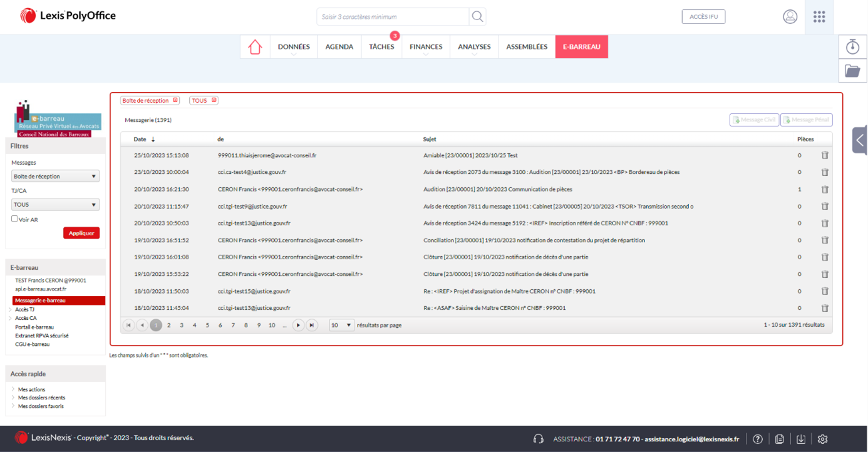Open the Amiable [23/00001] 2023/10/25 Test message
The height and width of the screenshot is (452, 868).
(x=470, y=155)
